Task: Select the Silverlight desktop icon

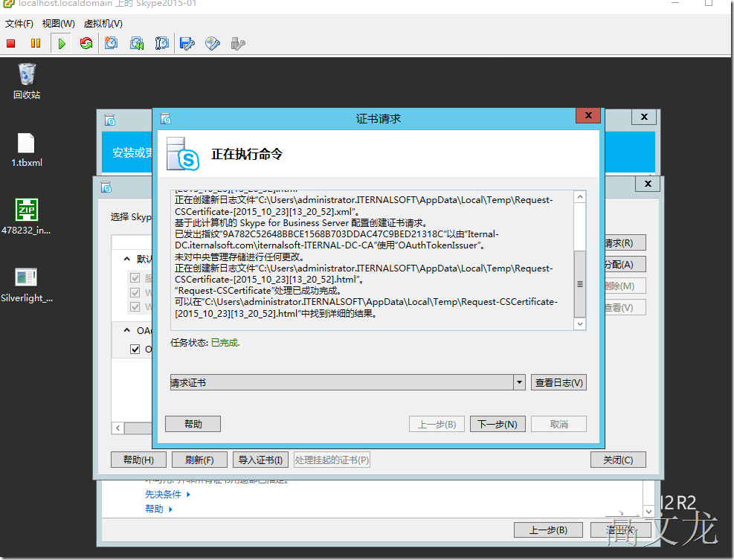Action: pyautogui.click(x=27, y=285)
